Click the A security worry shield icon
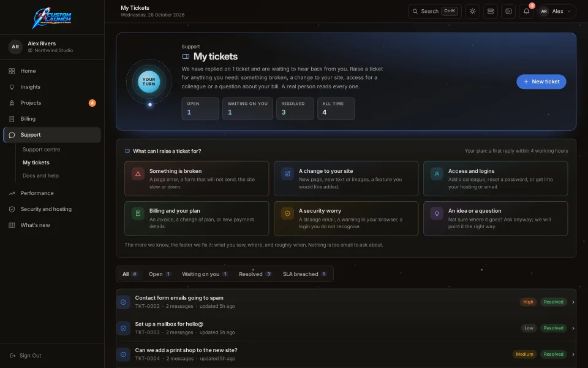Screen dimensions: 588x368 tap(287, 213)
